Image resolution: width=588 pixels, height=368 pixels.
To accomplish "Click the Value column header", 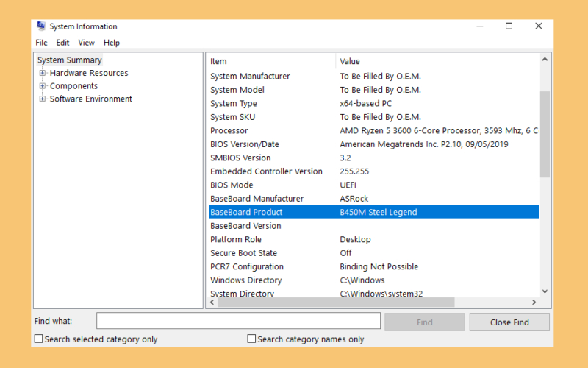I will pos(437,61).
